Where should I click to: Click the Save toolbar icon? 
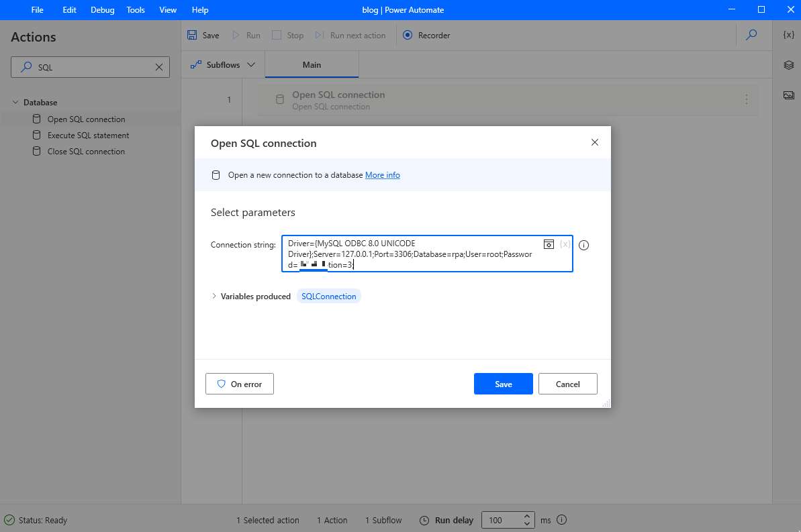tap(192, 35)
